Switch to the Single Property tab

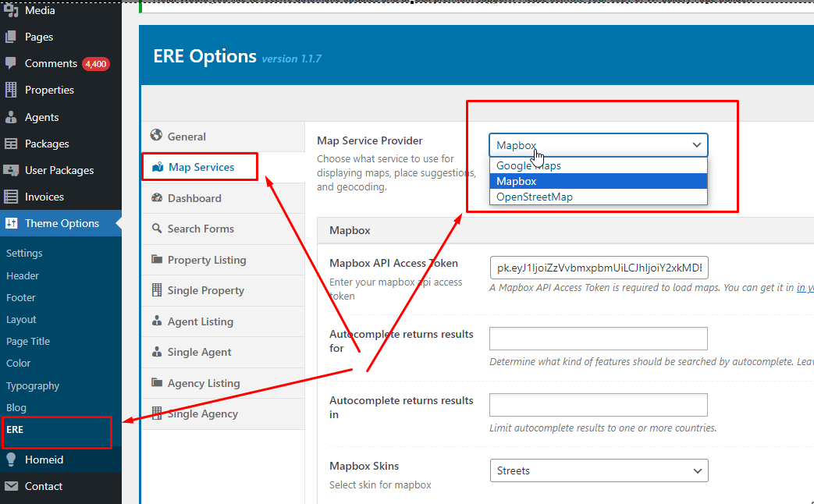[x=223, y=291]
